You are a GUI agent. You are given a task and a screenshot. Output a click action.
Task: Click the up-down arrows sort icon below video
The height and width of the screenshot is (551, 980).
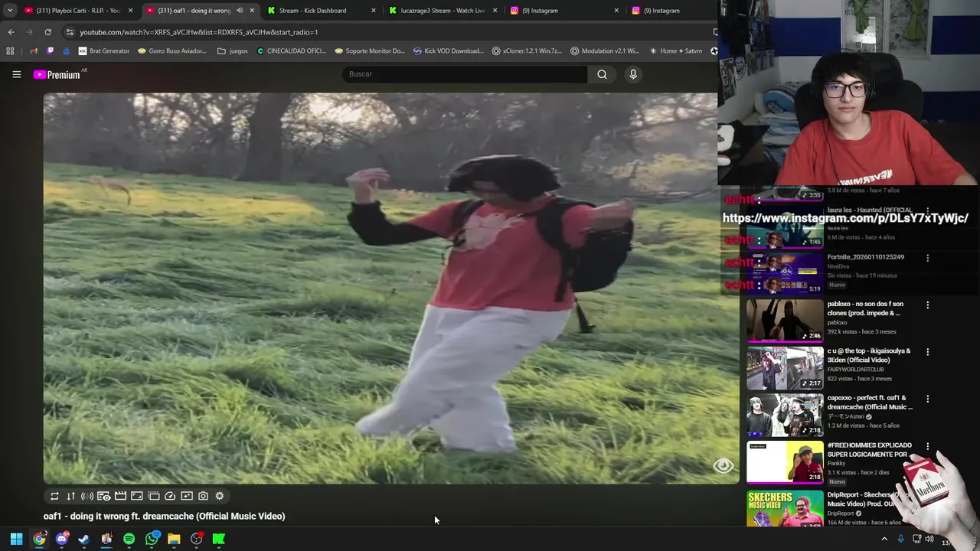pos(70,496)
